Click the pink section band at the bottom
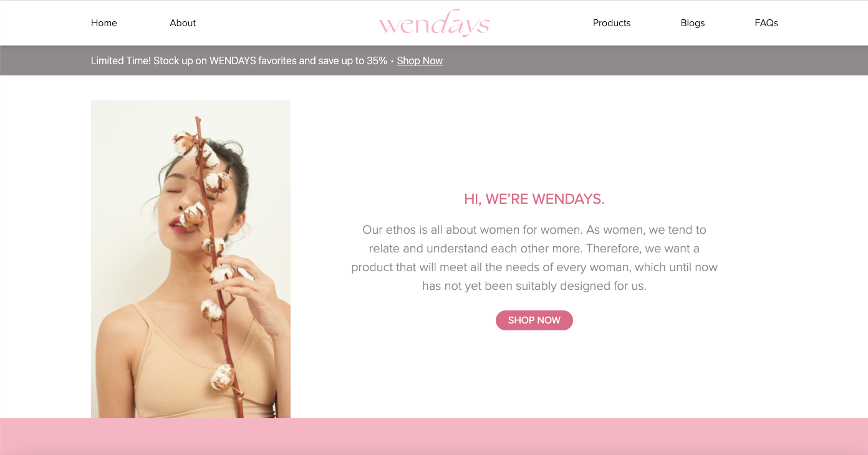Image resolution: width=868 pixels, height=455 pixels. [x=434, y=436]
